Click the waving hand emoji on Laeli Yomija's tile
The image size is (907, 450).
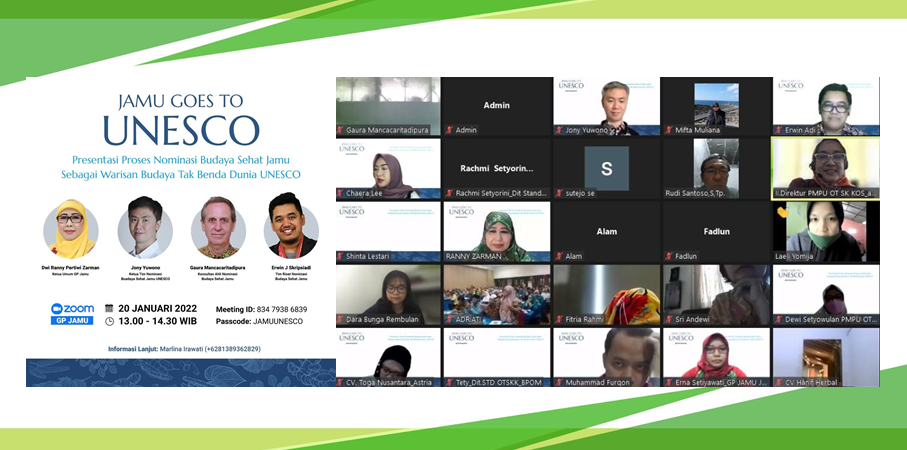click(x=782, y=212)
